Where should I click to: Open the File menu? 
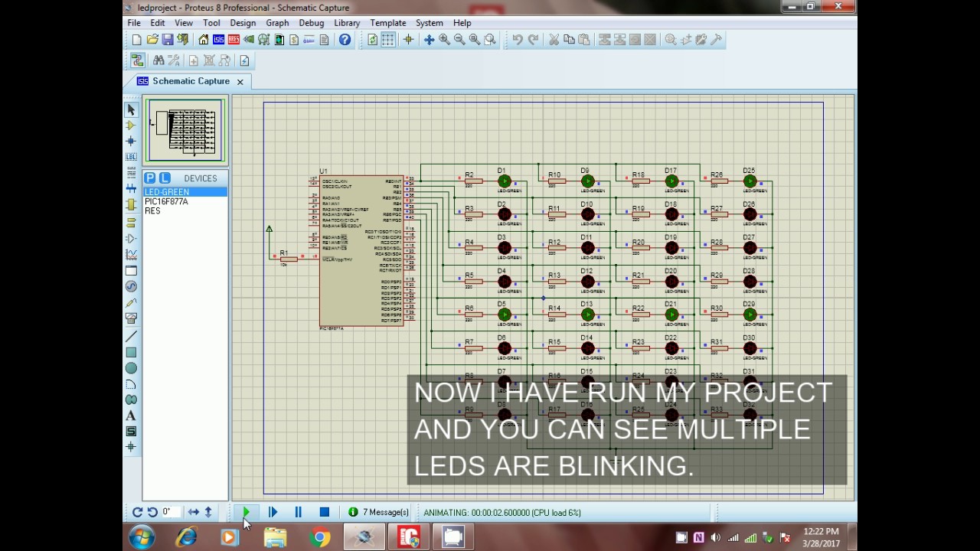pos(134,23)
